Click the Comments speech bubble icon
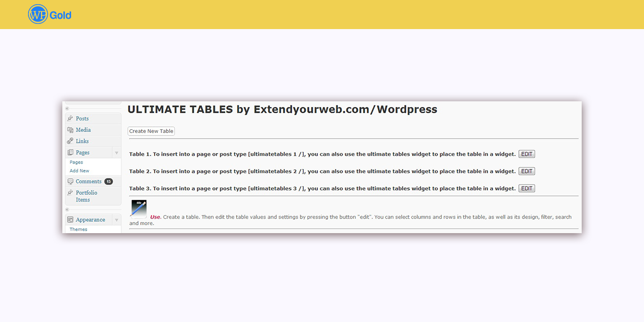 (70, 182)
